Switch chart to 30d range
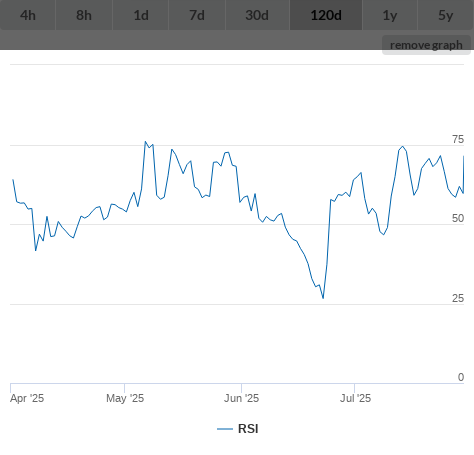 257,15
